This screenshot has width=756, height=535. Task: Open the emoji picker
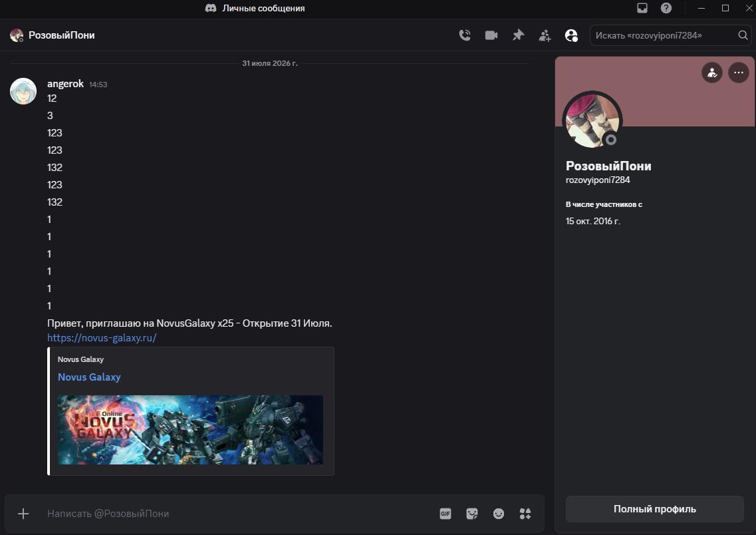499,514
